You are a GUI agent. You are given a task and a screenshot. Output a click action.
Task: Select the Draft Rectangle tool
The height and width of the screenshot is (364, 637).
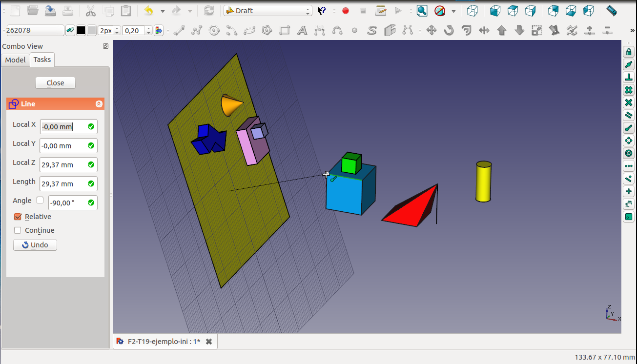pyautogui.click(x=285, y=31)
